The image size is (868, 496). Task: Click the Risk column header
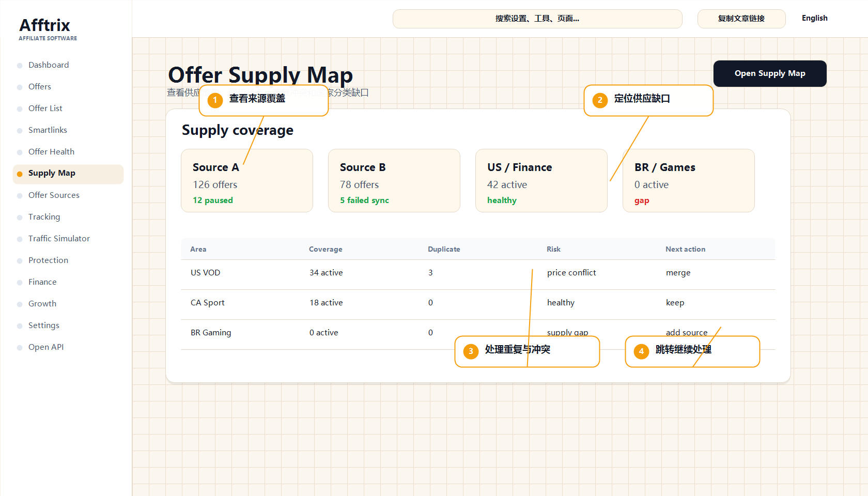click(553, 249)
